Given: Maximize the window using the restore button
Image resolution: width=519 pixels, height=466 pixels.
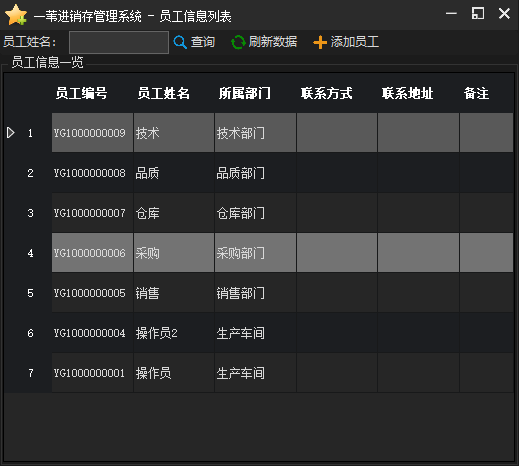Looking at the screenshot, I should tap(478, 14).
